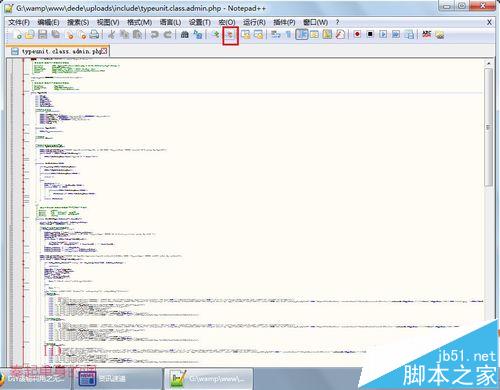500x390 pixels.
Task: Copy selection with the toolbar Copy icon
Action: point(124,34)
